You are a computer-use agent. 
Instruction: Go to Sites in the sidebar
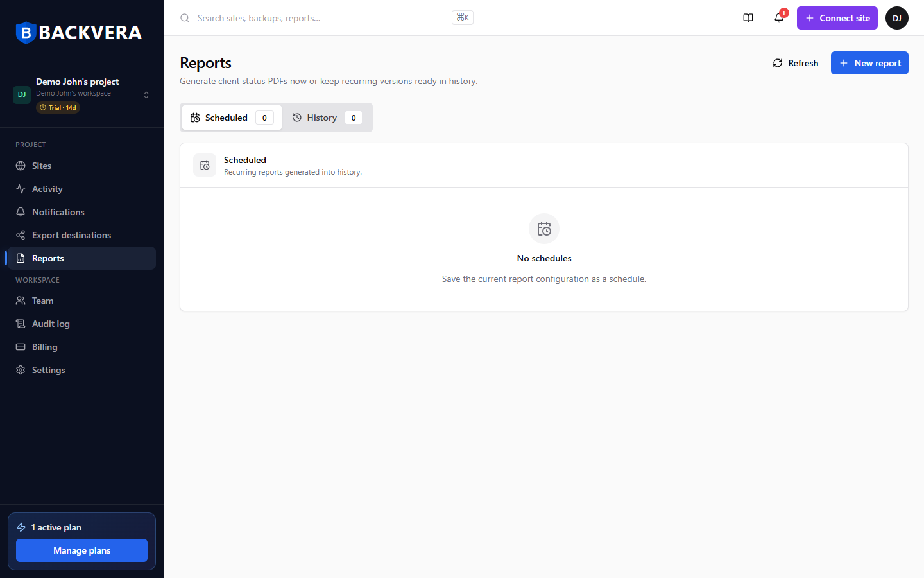(81, 166)
